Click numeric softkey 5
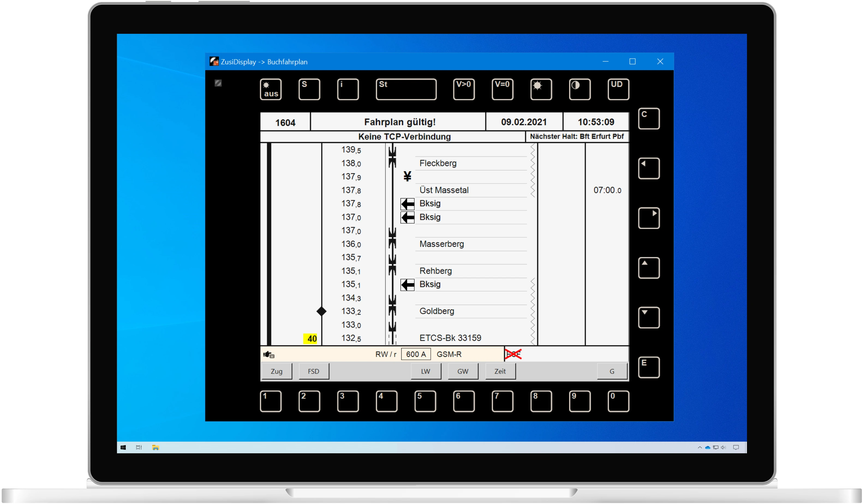The height and width of the screenshot is (504, 864). click(425, 401)
